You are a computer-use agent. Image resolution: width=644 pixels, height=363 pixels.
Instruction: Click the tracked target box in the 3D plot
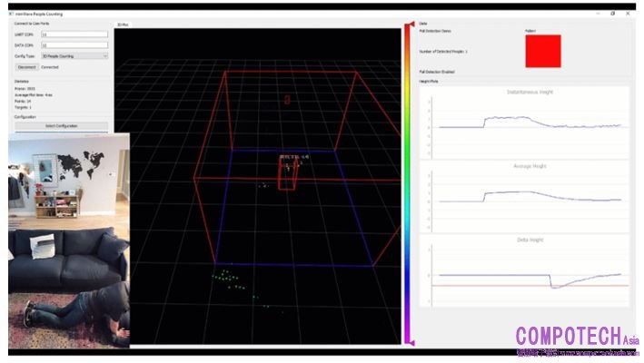288,178
